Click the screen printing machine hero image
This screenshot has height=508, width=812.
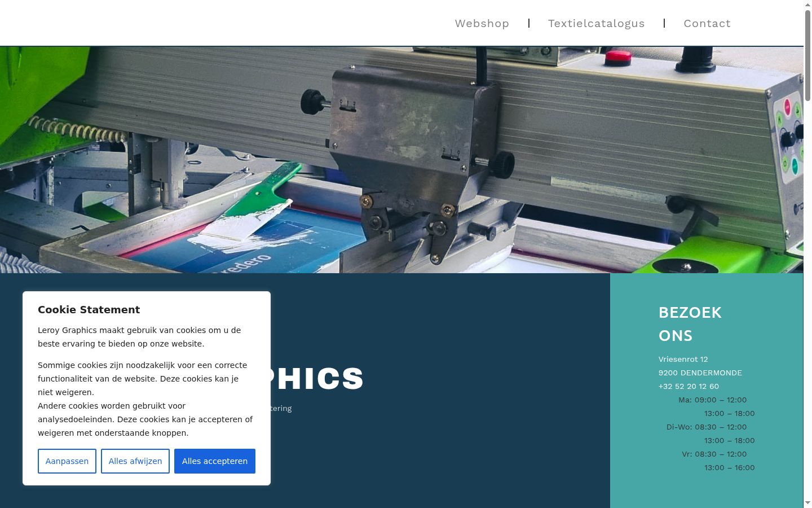401,160
